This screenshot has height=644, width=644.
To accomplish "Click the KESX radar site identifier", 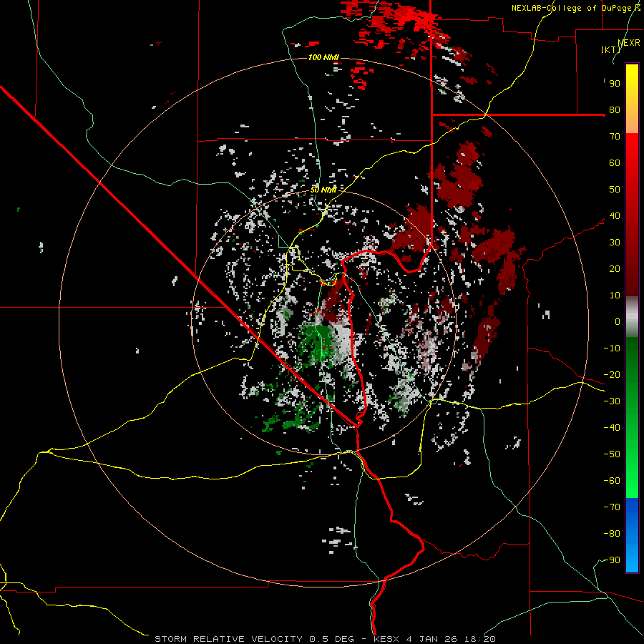I will pos(386,639).
